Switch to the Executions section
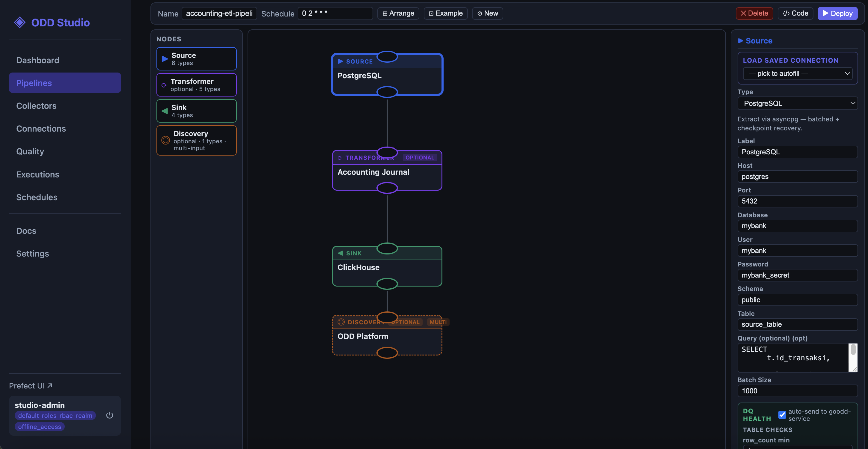868x449 pixels. [x=38, y=174]
